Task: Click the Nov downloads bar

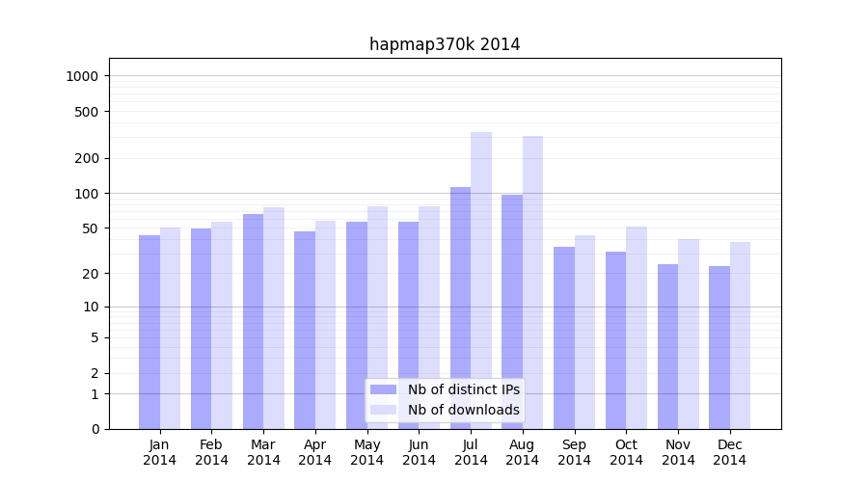Action: 689,334
